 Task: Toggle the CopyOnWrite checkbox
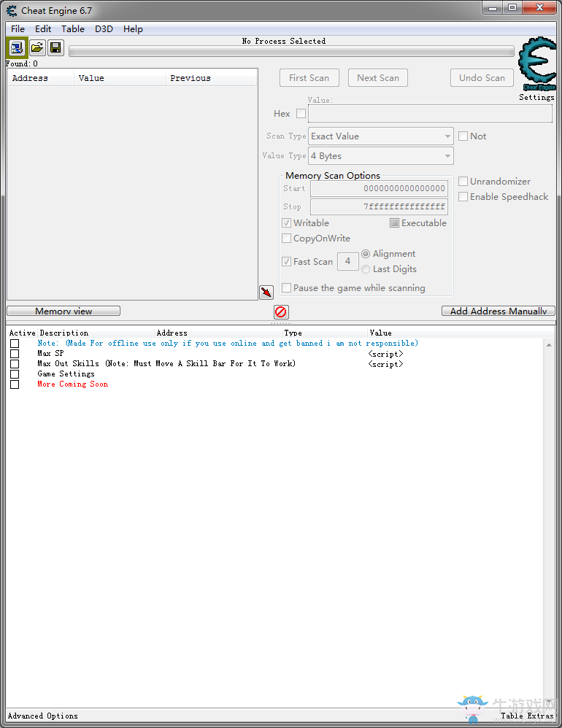(287, 239)
